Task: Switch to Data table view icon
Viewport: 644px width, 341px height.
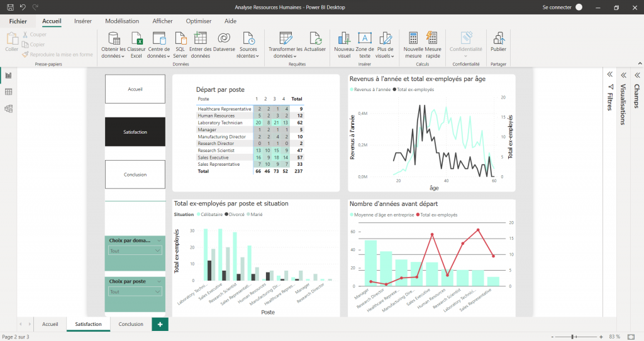Action: point(8,92)
